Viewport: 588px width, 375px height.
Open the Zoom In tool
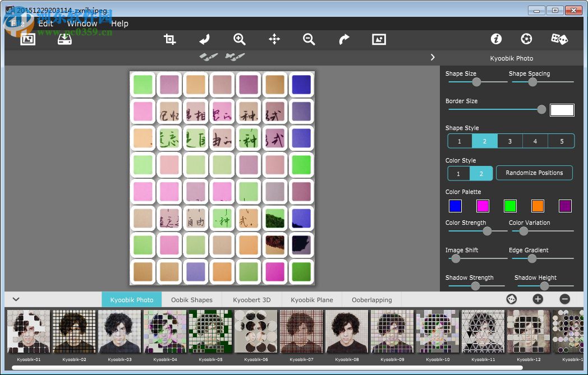(239, 39)
